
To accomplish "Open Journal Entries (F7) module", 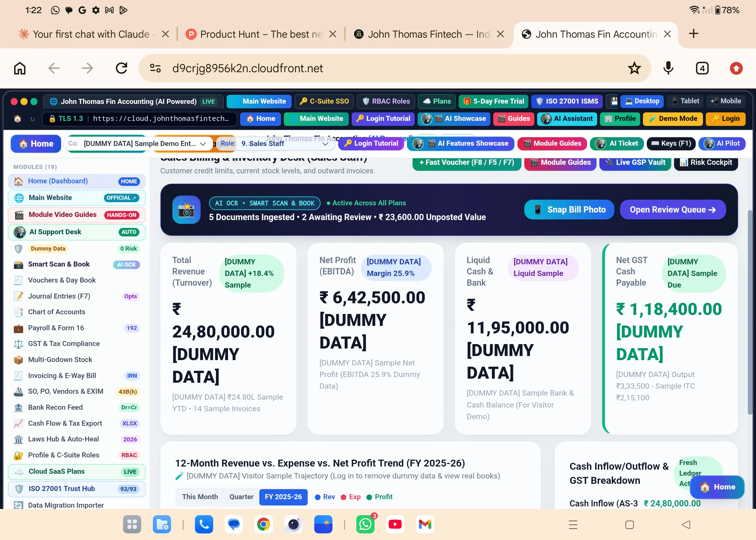I will click(77, 296).
